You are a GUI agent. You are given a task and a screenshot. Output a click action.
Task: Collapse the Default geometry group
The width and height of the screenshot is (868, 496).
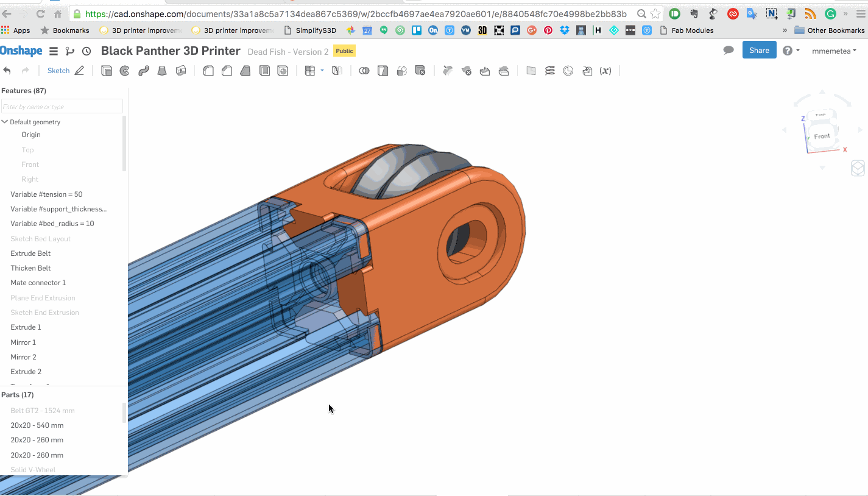click(x=5, y=122)
